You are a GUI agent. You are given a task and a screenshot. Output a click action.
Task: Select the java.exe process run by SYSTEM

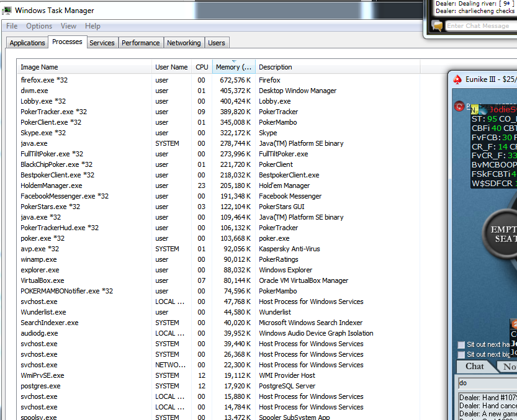(218, 143)
